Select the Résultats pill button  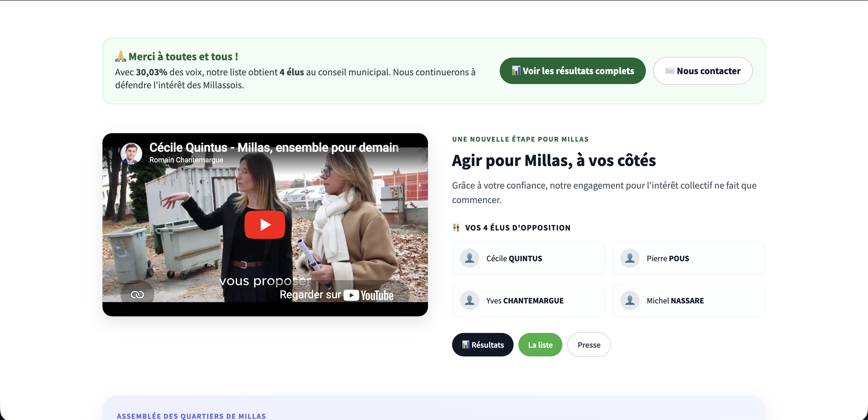[x=483, y=345]
